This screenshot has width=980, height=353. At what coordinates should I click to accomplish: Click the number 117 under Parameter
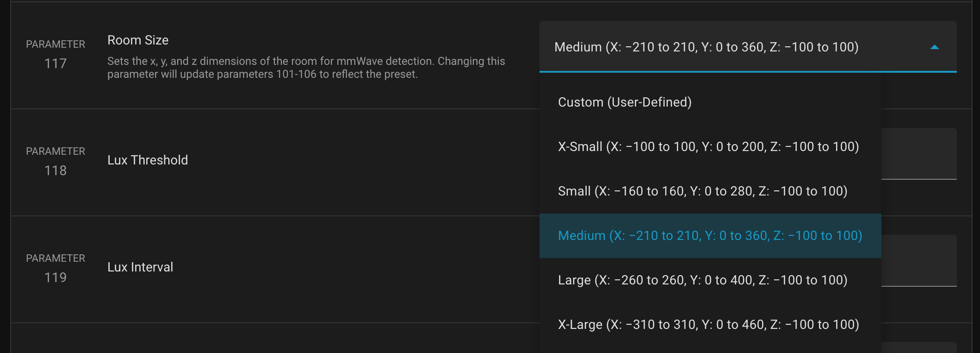[x=56, y=63]
